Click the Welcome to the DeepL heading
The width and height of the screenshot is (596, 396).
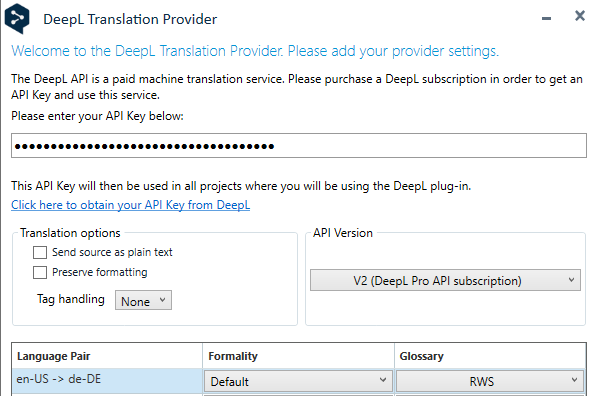[255, 51]
